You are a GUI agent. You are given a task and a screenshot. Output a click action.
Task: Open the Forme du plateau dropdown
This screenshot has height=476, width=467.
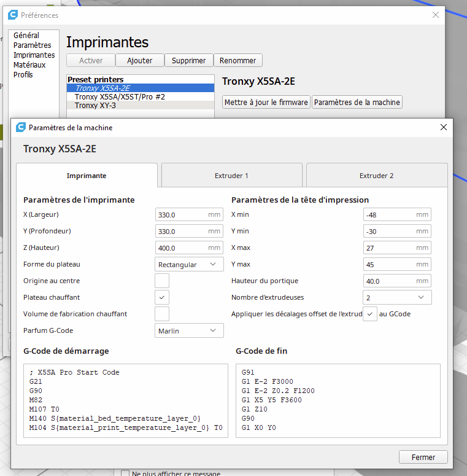coord(189,265)
